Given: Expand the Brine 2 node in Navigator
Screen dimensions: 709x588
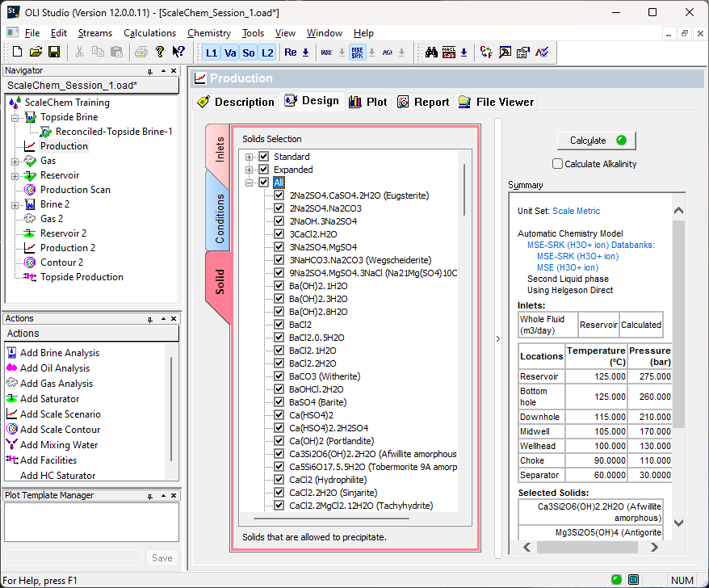Looking at the screenshot, I should [15, 205].
